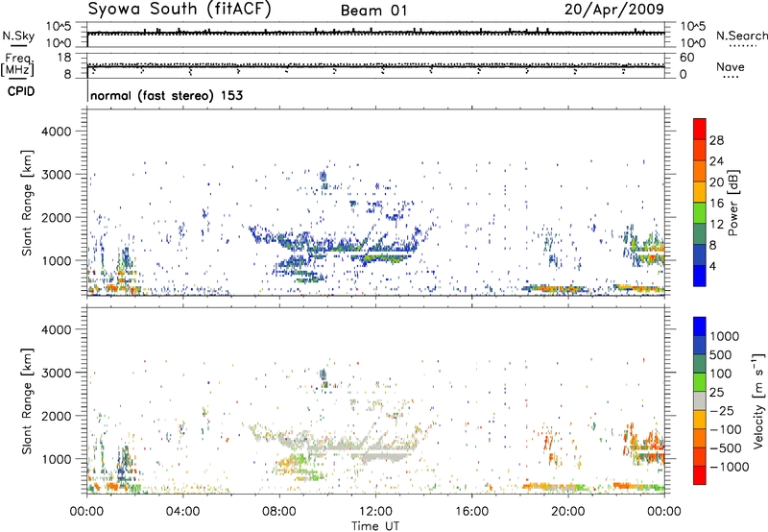
Task: Click the '12:00' time axis label
Action: pyautogui.click(x=375, y=512)
